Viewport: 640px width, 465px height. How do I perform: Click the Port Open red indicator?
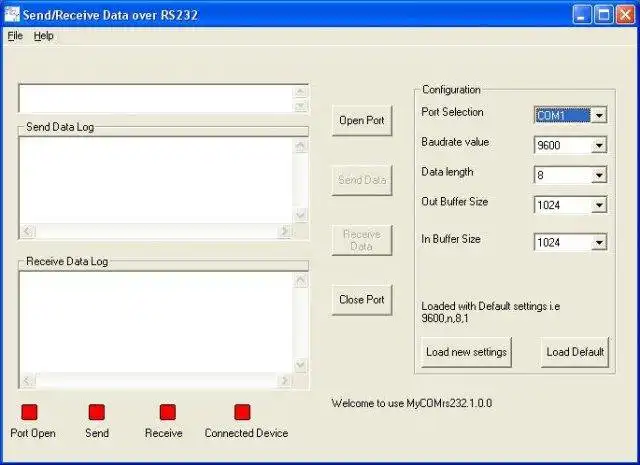point(29,412)
